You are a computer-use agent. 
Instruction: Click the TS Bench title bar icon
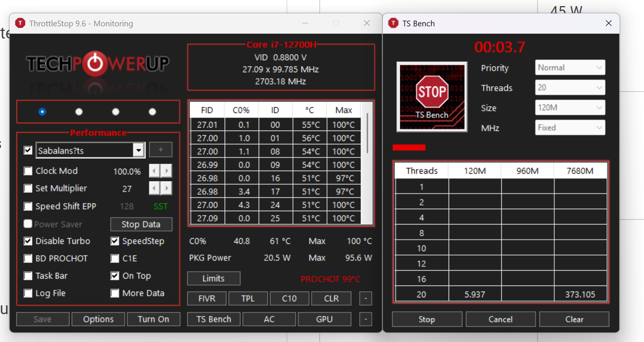click(393, 23)
